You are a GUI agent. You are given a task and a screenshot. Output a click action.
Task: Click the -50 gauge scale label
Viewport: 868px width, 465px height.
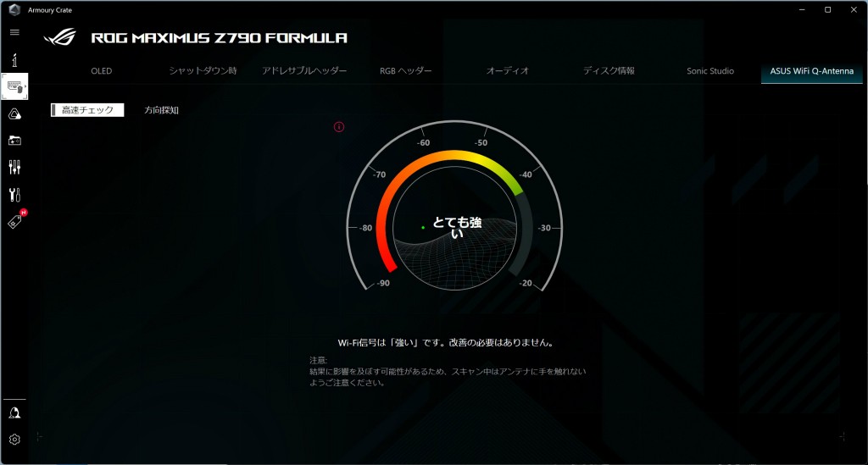click(x=481, y=142)
